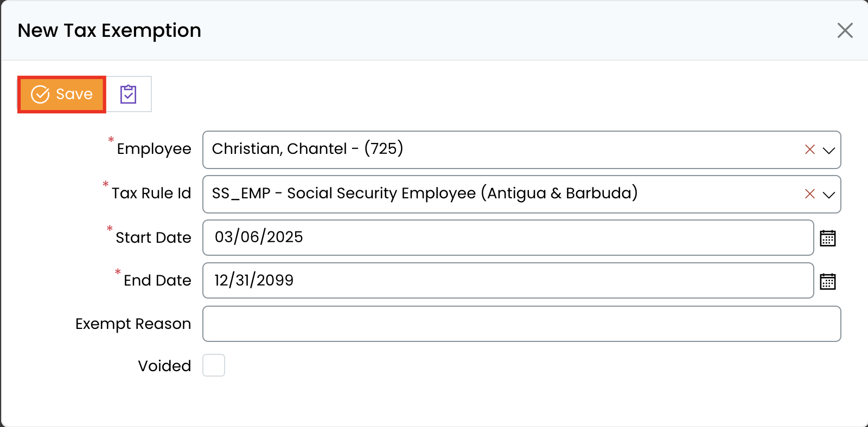Click the SS_EMP Social Security Employee field
Image resolution: width=868 pixels, height=427 pixels.
tap(499, 194)
